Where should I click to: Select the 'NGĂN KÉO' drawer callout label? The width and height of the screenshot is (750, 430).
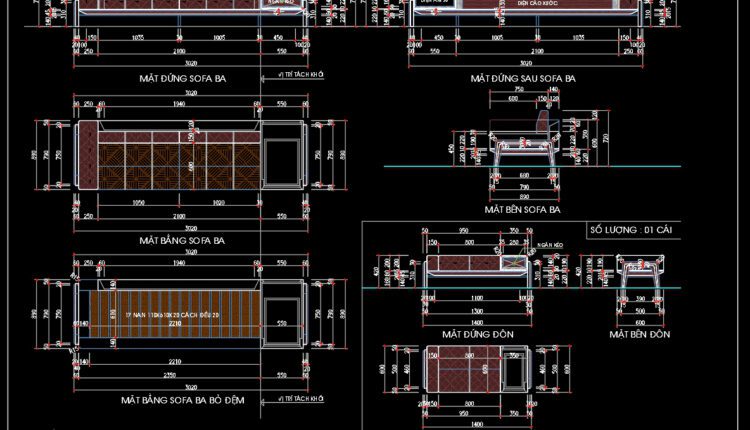coord(550,245)
